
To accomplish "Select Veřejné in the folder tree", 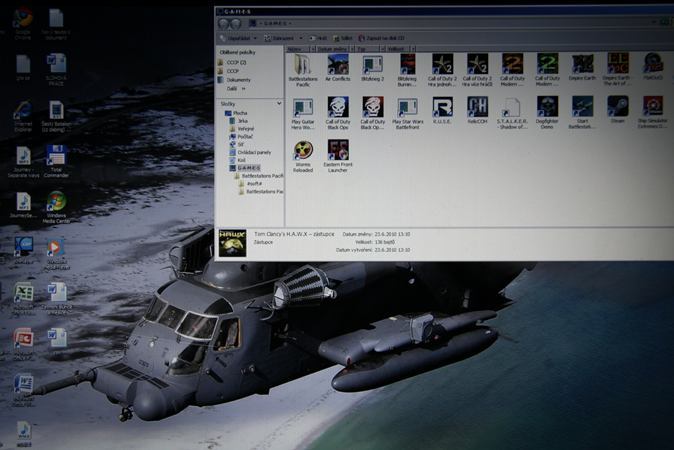I will pyautogui.click(x=242, y=129).
